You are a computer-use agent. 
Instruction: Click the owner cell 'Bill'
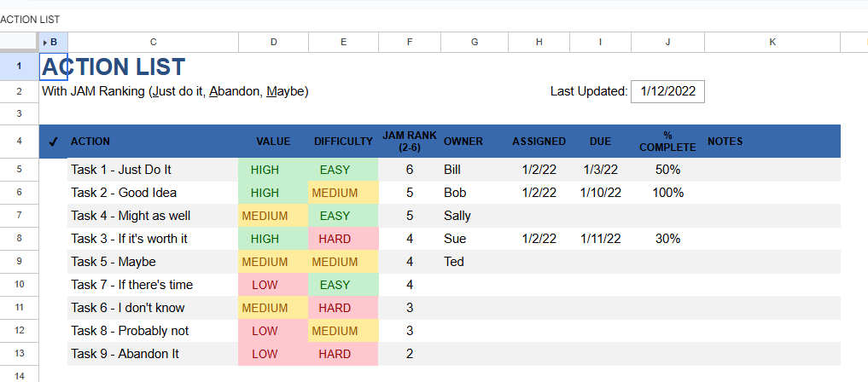475,170
